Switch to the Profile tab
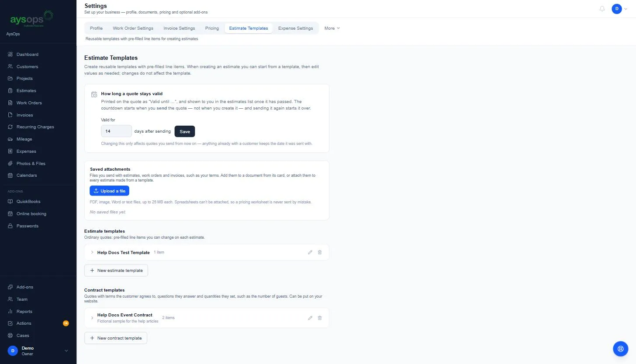 [x=97, y=28]
